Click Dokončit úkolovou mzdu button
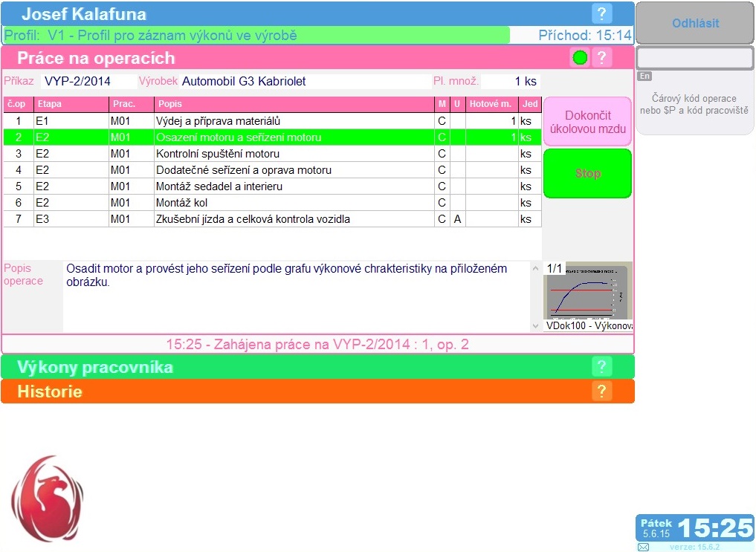 (x=587, y=122)
